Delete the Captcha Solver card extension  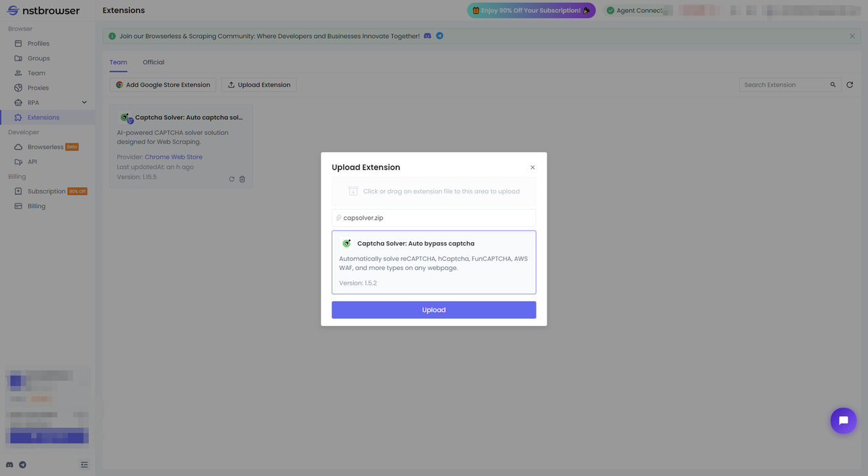click(x=243, y=179)
